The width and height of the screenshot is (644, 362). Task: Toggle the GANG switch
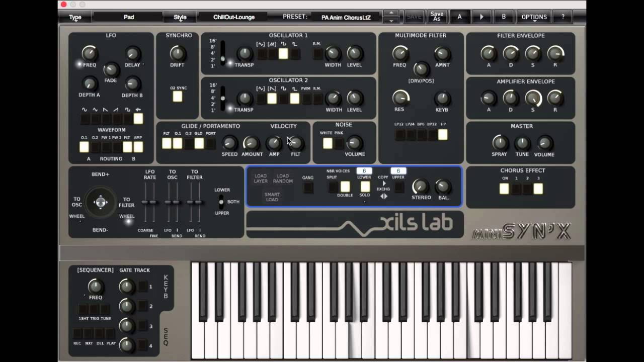pos(308,188)
